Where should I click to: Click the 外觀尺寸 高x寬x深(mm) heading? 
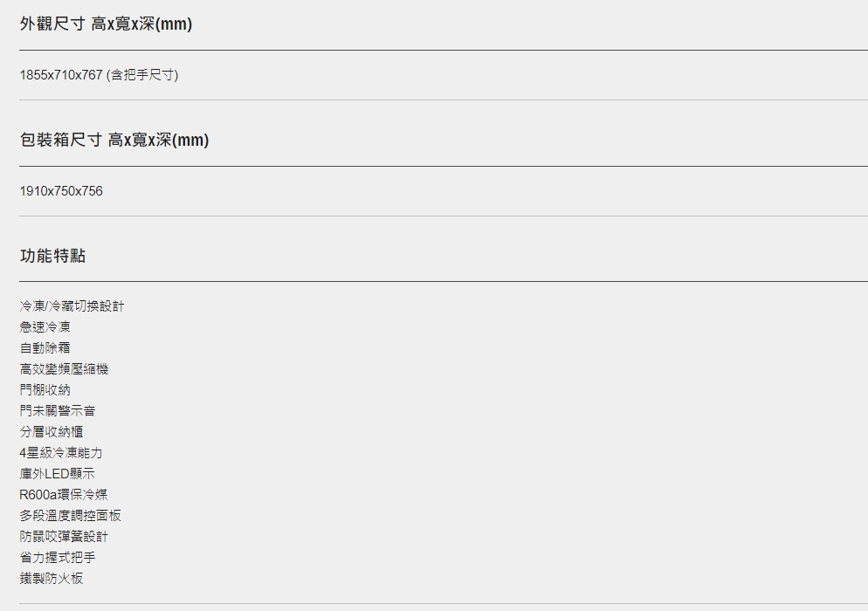106,24
